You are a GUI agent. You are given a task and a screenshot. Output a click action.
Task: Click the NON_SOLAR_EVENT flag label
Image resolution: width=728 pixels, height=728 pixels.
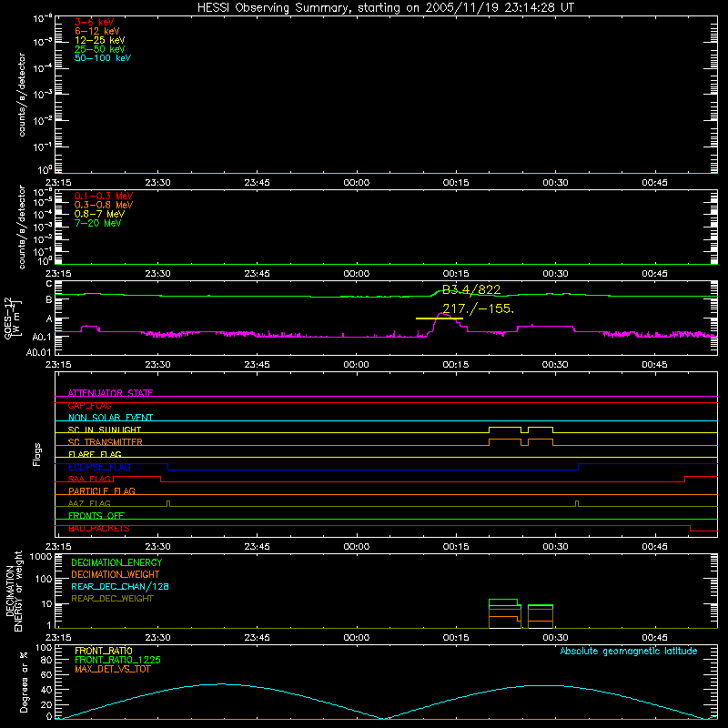click(x=110, y=418)
